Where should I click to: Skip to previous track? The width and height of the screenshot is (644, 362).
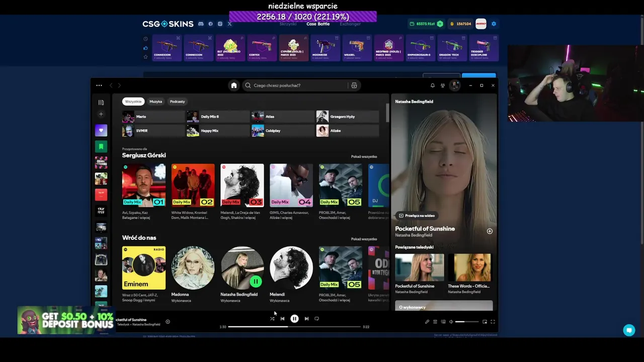tap(282, 319)
